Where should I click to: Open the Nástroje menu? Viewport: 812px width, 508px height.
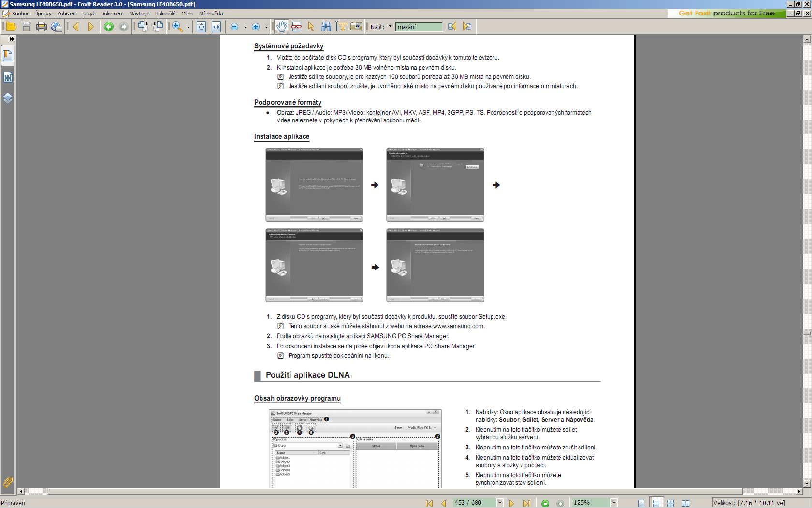tap(140, 14)
